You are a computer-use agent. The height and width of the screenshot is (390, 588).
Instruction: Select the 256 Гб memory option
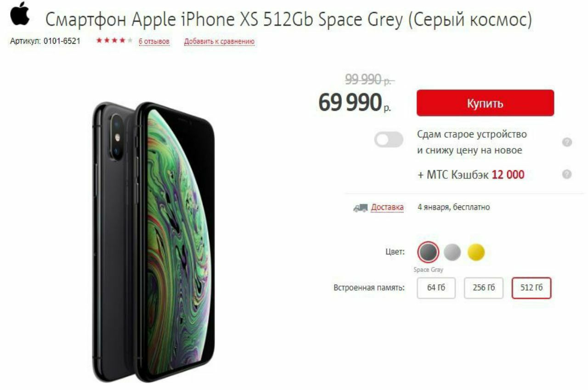[x=484, y=288]
